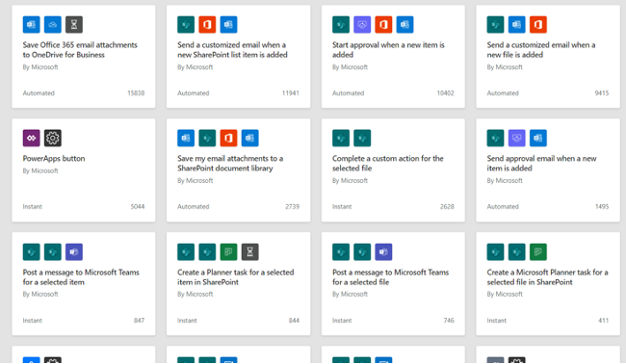Viewport: 626px width, 364px height.
Task: Open 'Send a customized email when a new file is added'
Action: (541, 50)
